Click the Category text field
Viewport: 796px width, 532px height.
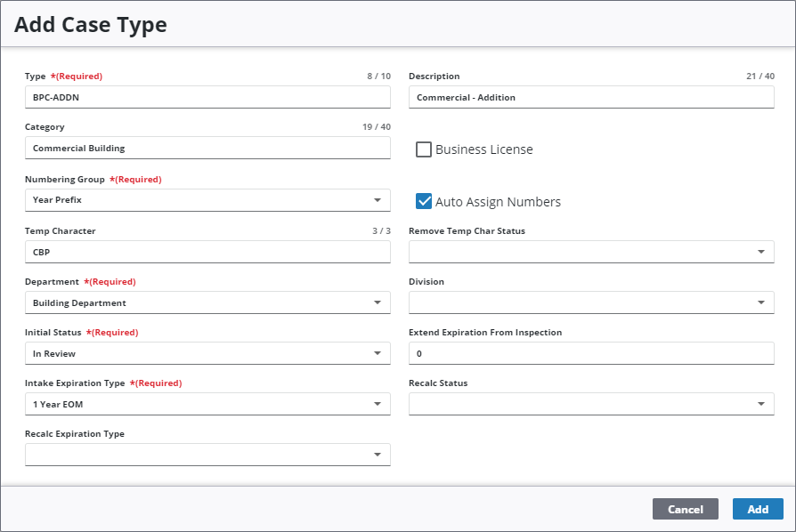tap(207, 148)
